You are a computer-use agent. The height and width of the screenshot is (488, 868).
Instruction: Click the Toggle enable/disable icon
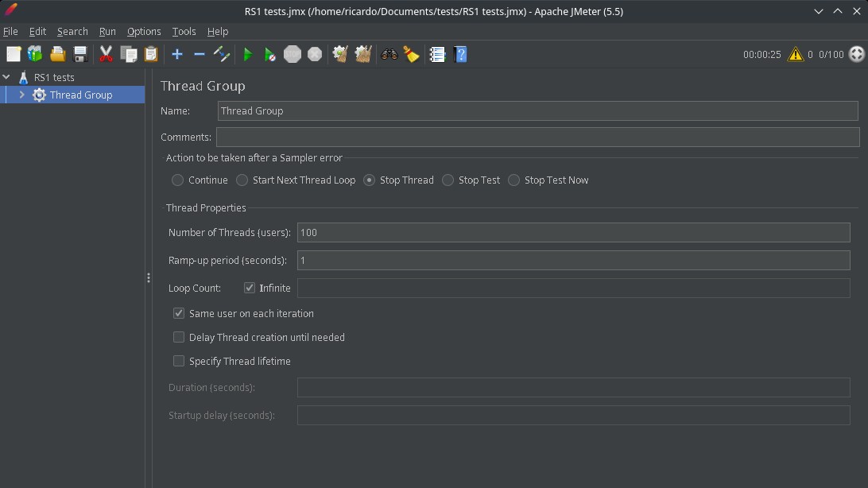222,54
